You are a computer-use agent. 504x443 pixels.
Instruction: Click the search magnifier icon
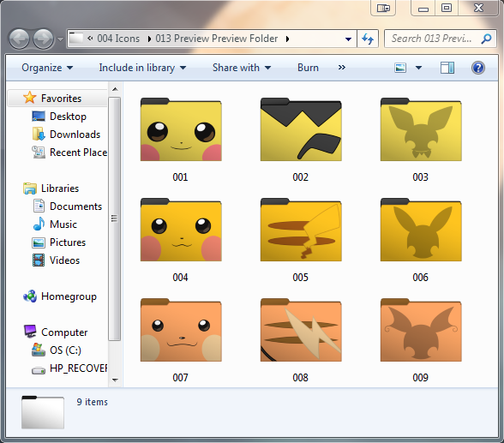pos(486,39)
